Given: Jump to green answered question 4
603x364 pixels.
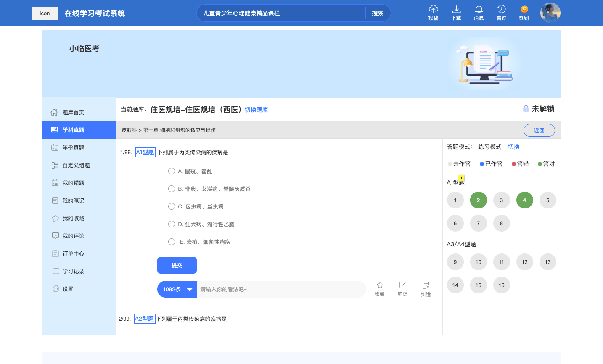Looking at the screenshot, I should click(x=524, y=200).
